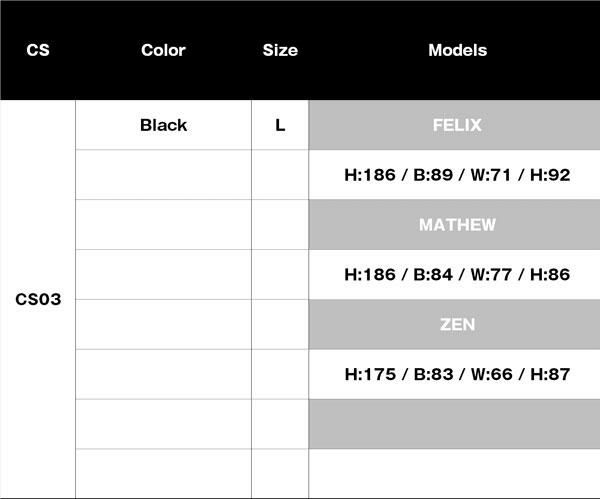Select the empty Size cell in MATHEW row
The height and width of the screenshot is (499, 600).
click(280, 225)
